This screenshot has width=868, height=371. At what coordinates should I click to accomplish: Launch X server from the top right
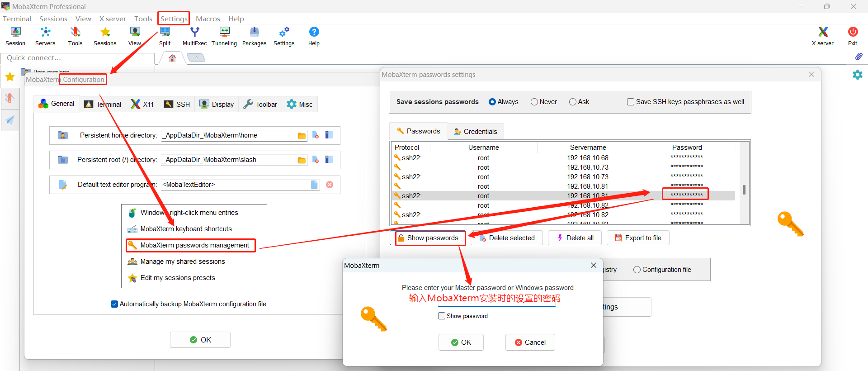click(x=823, y=36)
